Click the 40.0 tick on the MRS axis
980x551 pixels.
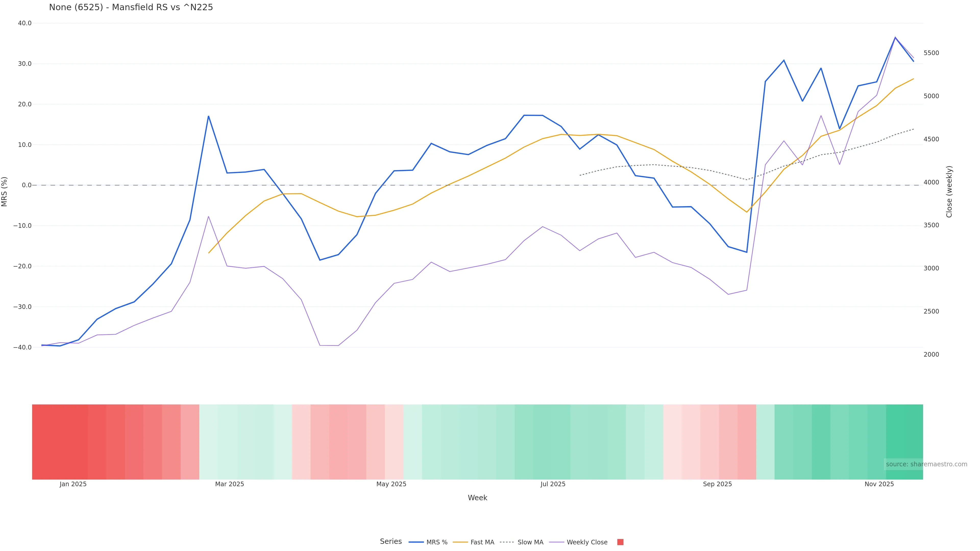tap(25, 23)
